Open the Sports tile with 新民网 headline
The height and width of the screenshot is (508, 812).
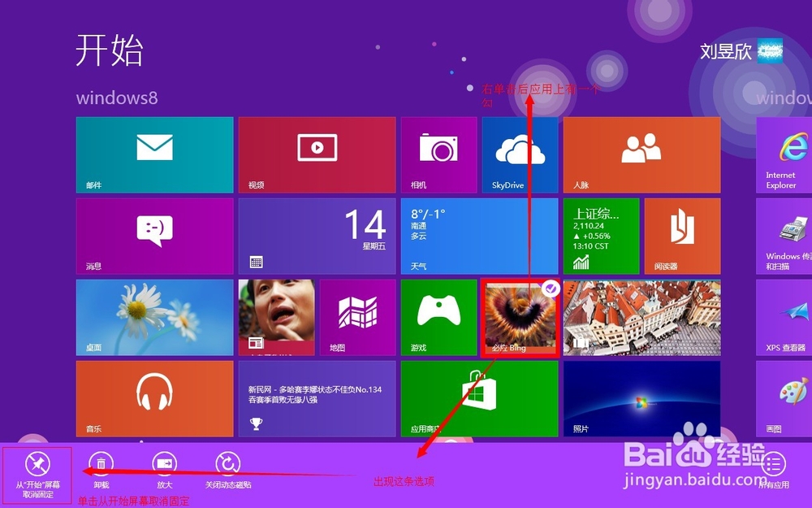[317, 398]
